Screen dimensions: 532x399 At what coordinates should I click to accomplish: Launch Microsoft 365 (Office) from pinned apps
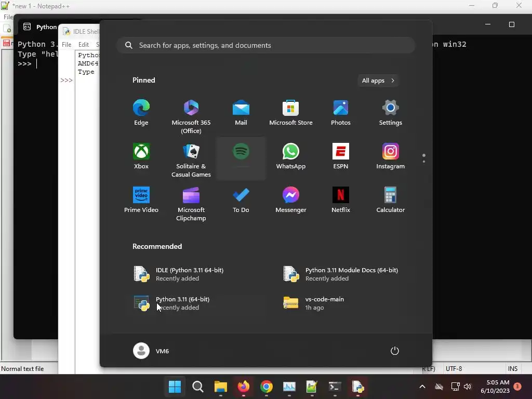click(x=191, y=117)
